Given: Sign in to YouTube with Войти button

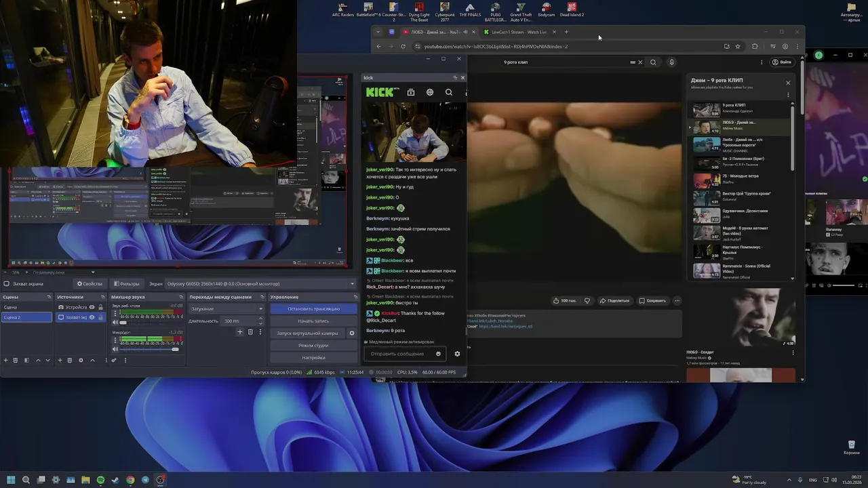Looking at the screenshot, I should pos(782,62).
